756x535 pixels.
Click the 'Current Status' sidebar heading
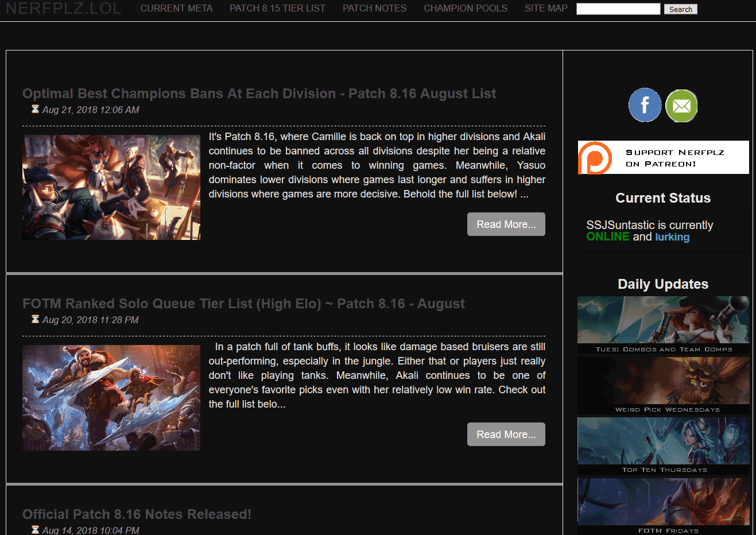click(663, 198)
